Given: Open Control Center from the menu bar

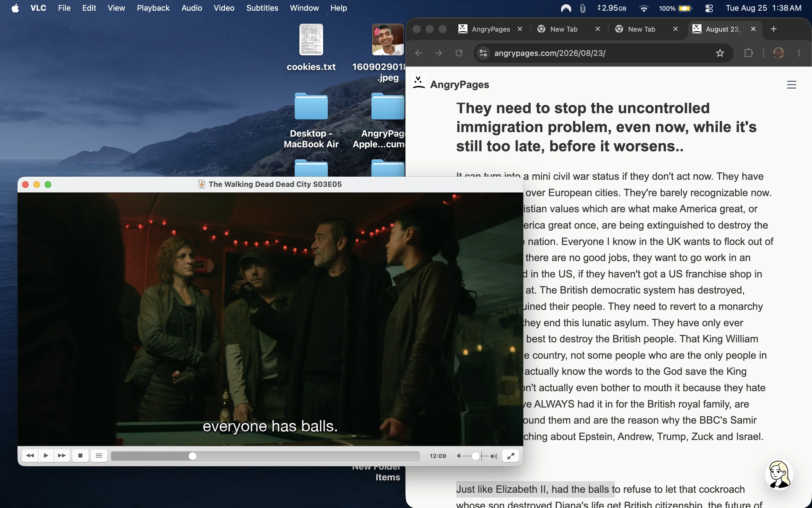Looking at the screenshot, I should click(x=709, y=8).
